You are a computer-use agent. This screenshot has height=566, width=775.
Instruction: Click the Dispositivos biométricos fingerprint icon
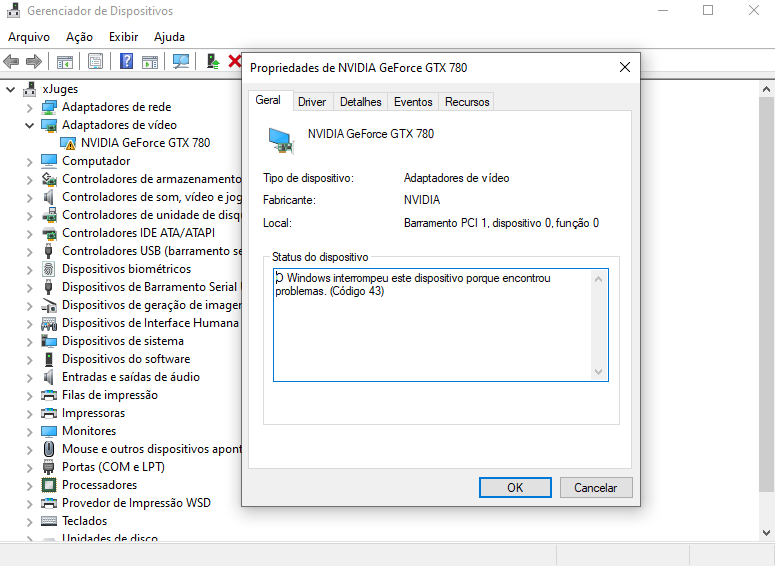pos(48,269)
